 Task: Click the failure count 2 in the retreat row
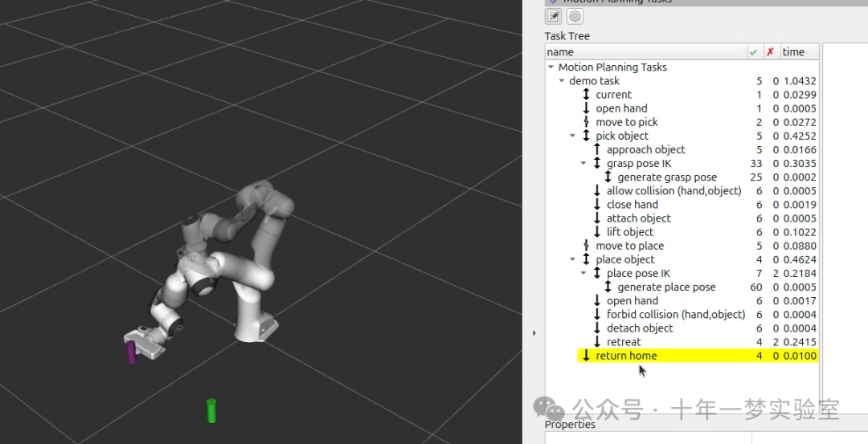[x=776, y=342]
